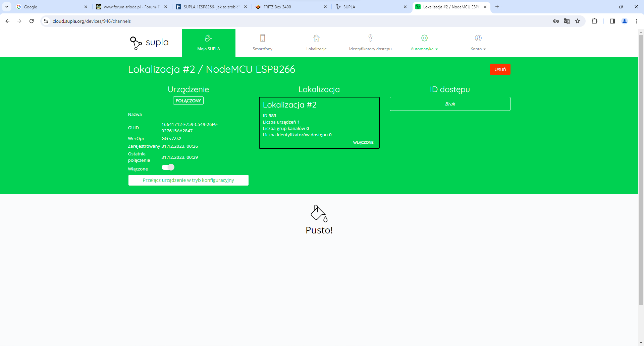
Task: Click the supla logo
Action: [149, 43]
